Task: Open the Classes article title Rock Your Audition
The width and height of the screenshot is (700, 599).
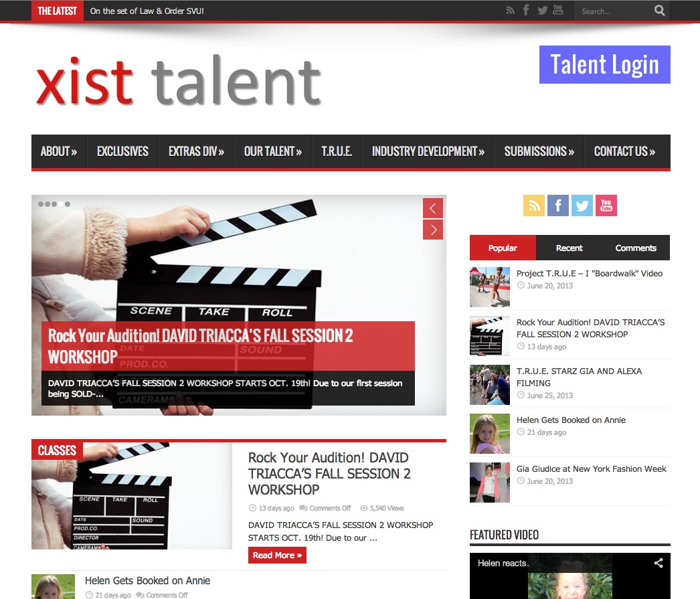Action: click(329, 474)
